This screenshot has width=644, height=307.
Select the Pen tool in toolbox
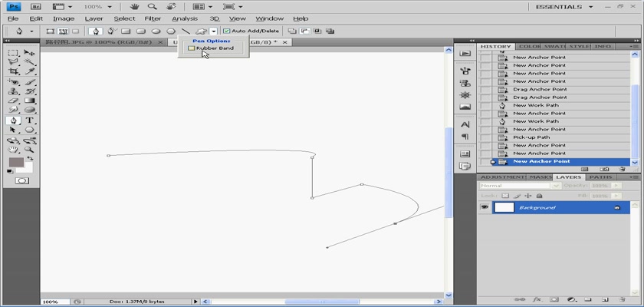tap(14, 120)
